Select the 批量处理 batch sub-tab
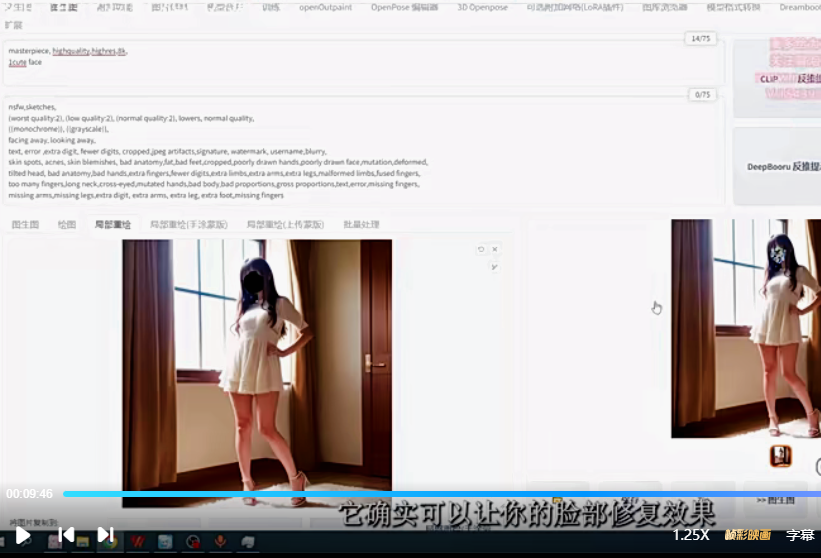 tap(361, 225)
